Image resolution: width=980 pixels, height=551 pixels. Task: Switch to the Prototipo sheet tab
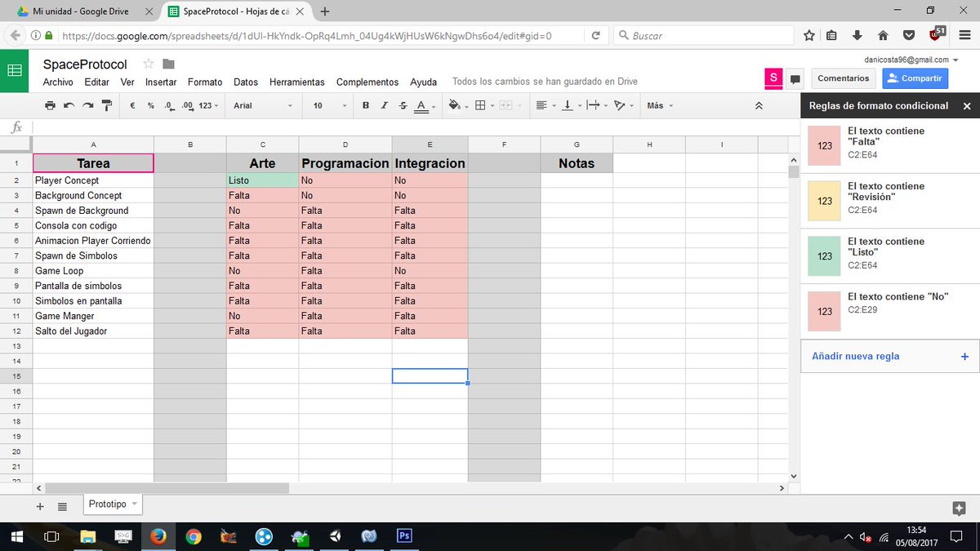pos(109,504)
